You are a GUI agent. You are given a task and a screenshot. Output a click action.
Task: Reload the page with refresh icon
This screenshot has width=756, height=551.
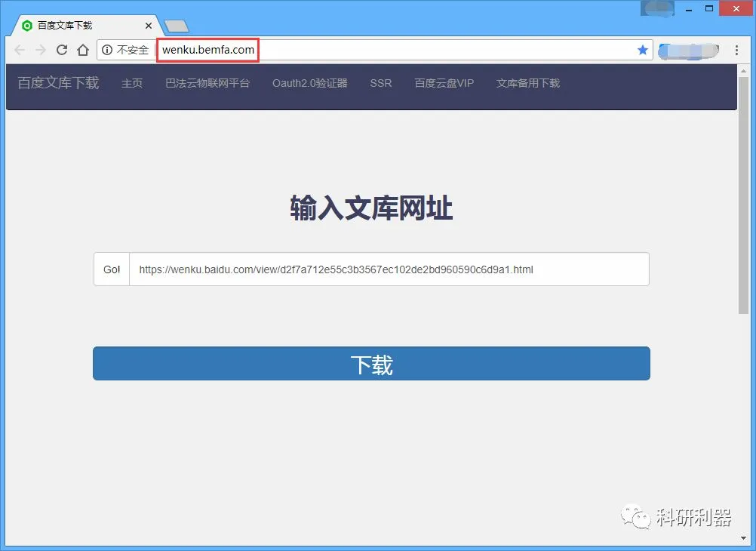[x=62, y=50]
